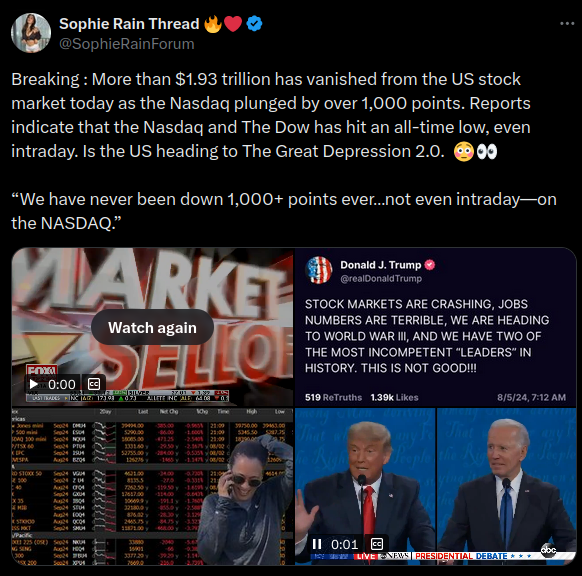Open the Donald J. Trump post image
The height and width of the screenshot is (576, 582).
[435, 327]
